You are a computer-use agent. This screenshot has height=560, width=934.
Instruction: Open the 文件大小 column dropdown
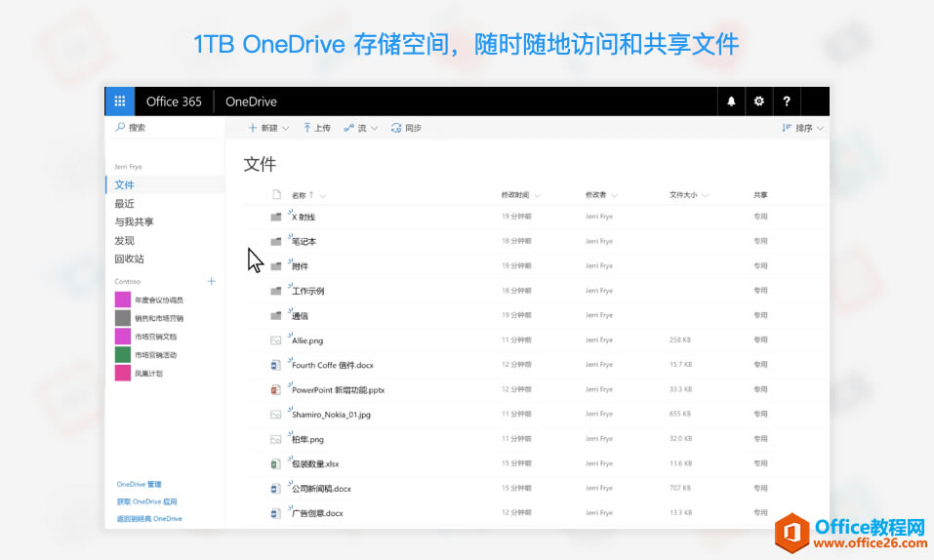coord(706,195)
